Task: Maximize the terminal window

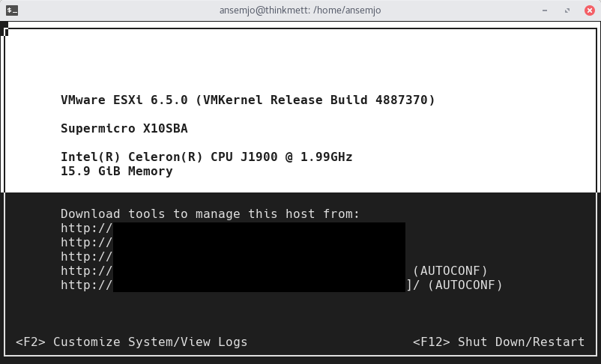Action: click(x=568, y=10)
